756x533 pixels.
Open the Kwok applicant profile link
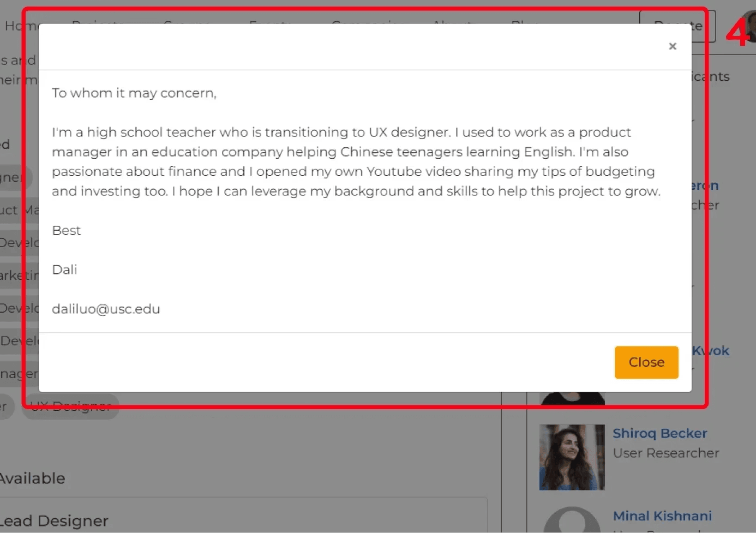point(711,351)
